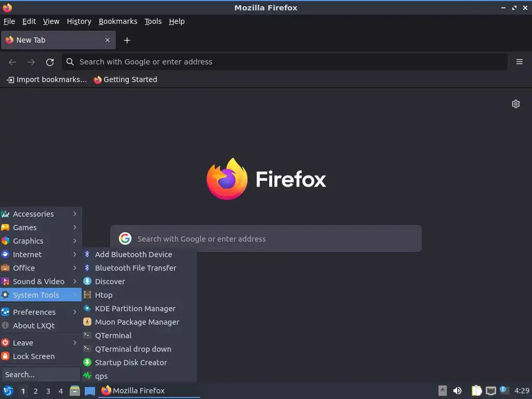Viewport: 532px width, 399px height.
Task: Expand the Office submenu
Action: pos(41,268)
